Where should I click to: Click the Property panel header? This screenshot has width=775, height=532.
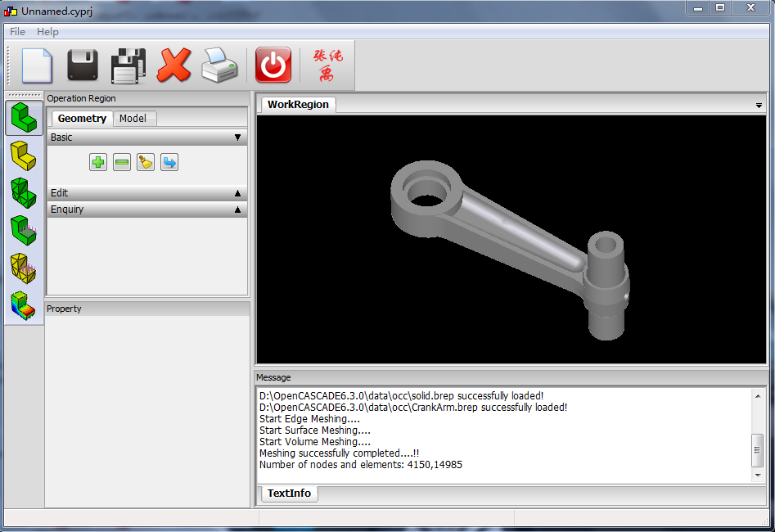click(x=147, y=309)
